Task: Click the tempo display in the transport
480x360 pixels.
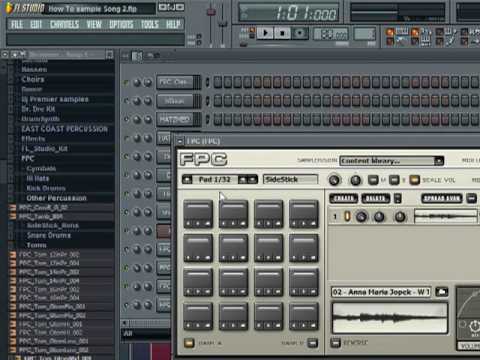Action: [331, 34]
